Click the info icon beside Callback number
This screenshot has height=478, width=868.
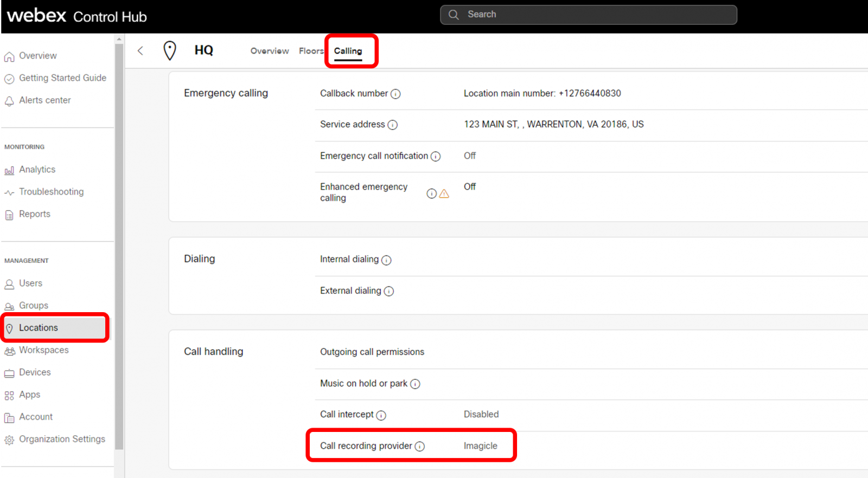(395, 94)
